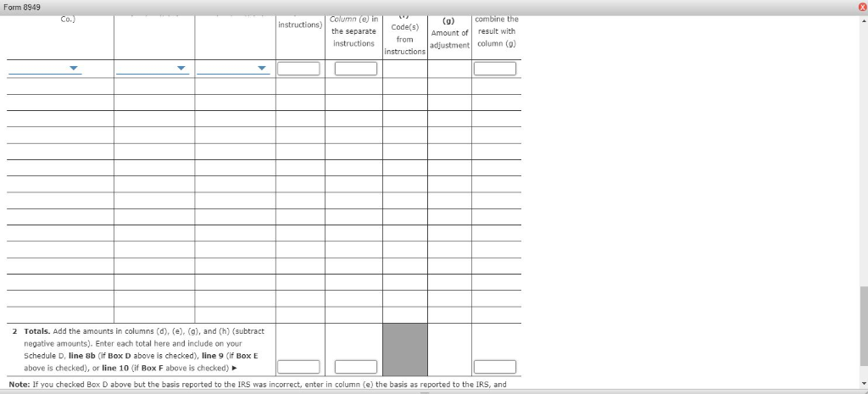
Task: Click the scroll down arrow of the vertical scrollbar
Action: click(x=864, y=385)
